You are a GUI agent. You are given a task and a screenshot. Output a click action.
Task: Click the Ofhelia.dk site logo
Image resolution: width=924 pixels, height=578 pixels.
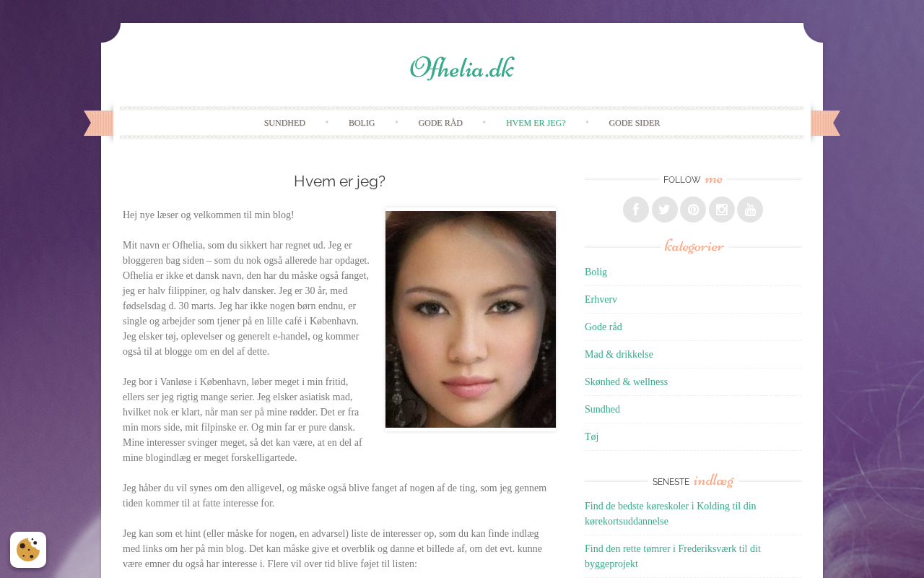[462, 68]
